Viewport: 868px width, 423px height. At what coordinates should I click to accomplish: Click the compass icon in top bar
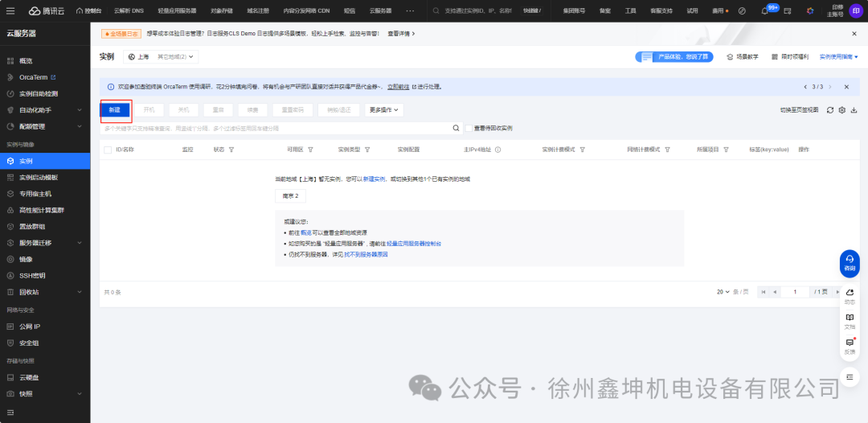pos(743,10)
